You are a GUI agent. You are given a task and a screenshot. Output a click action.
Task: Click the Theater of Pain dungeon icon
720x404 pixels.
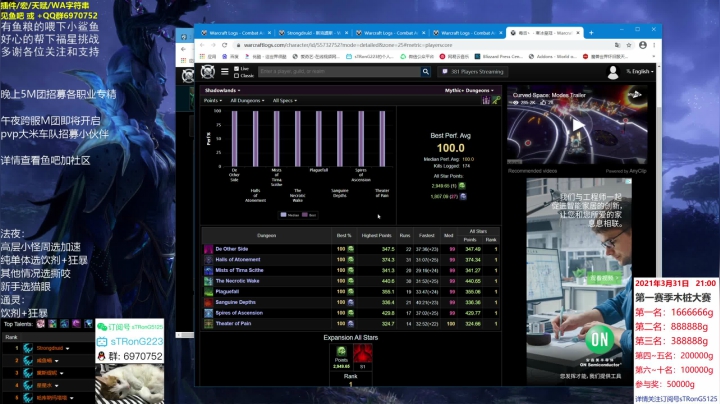tap(208, 324)
